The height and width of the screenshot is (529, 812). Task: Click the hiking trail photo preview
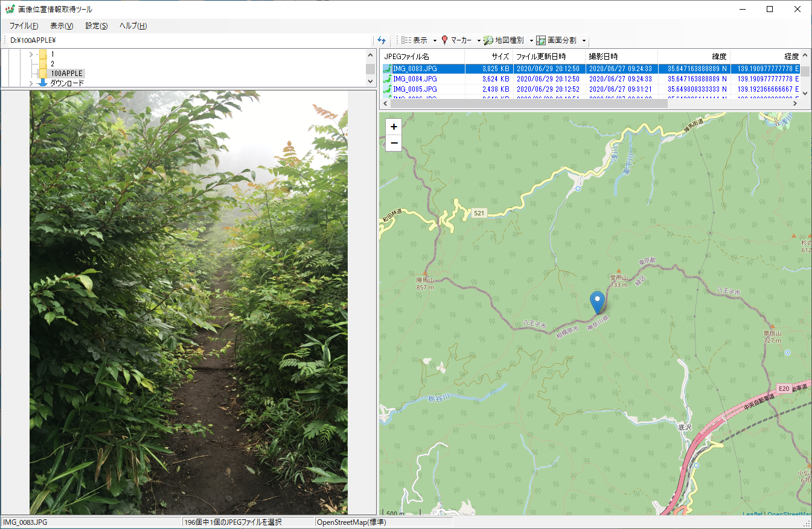(x=188, y=303)
